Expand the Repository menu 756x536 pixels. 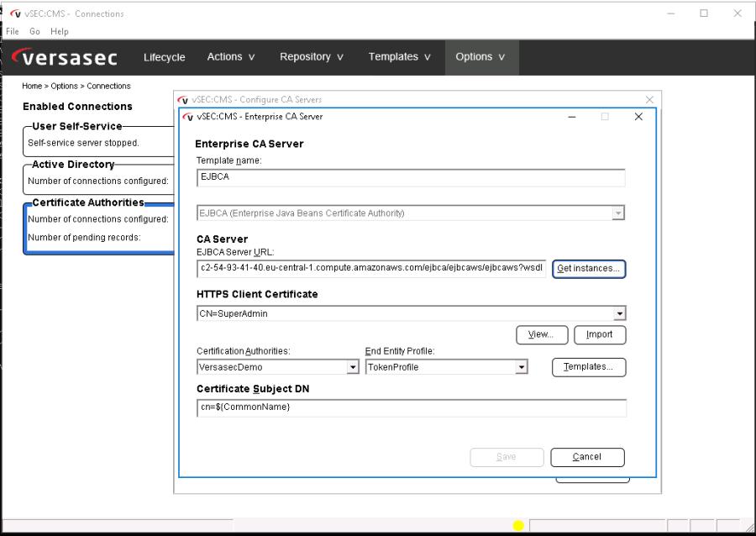pyautogui.click(x=312, y=57)
